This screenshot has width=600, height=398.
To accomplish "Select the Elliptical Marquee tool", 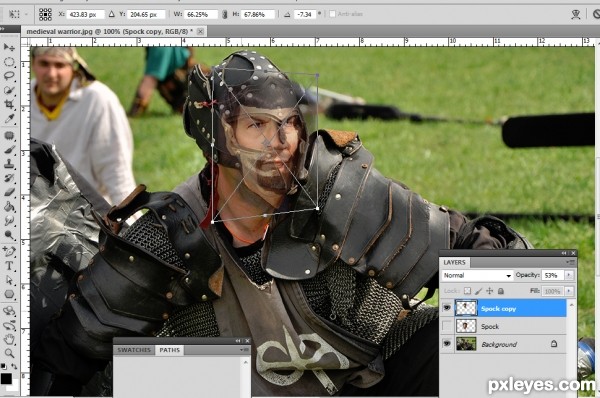I will [9, 62].
